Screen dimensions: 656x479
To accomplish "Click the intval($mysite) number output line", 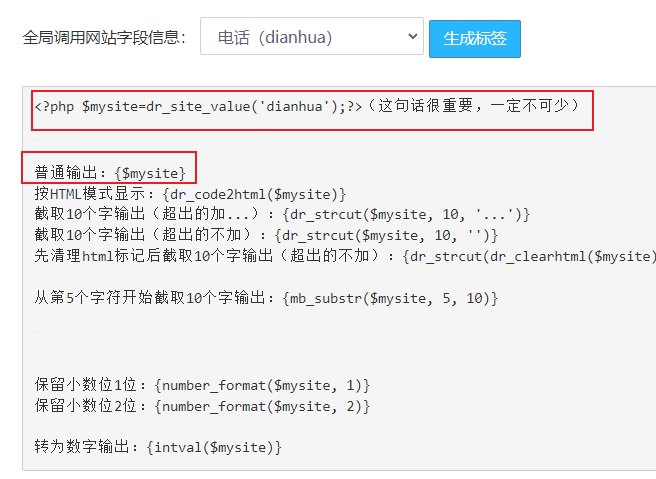I will click(x=158, y=447).
